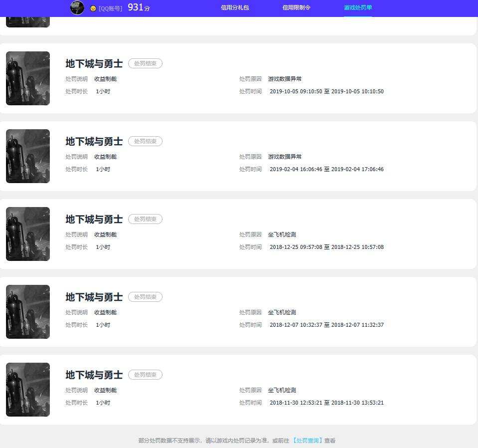Click the [QQ账号] label in header

110,8
